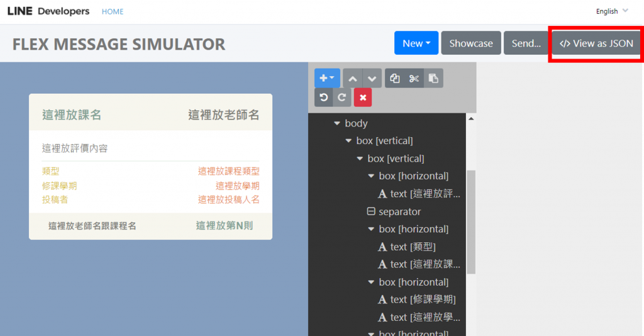Collapse the body tree node
The image size is (644, 336).
tap(337, 123)
